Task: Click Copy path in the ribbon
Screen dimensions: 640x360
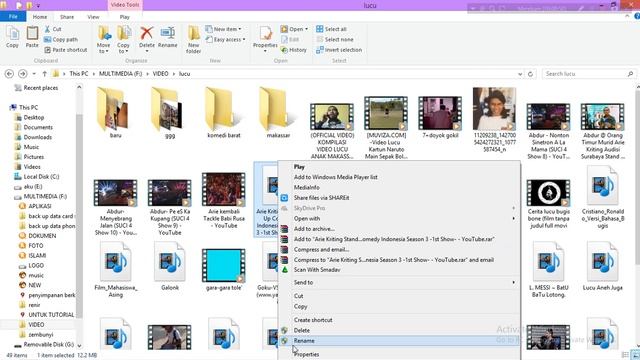Action: click(x=61, y=40)
